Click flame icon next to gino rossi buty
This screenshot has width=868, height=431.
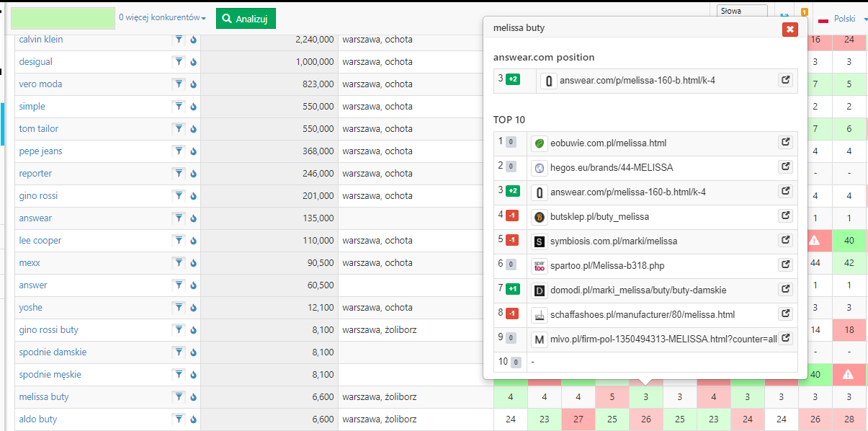pyautogui.click(x=193, y=330)
